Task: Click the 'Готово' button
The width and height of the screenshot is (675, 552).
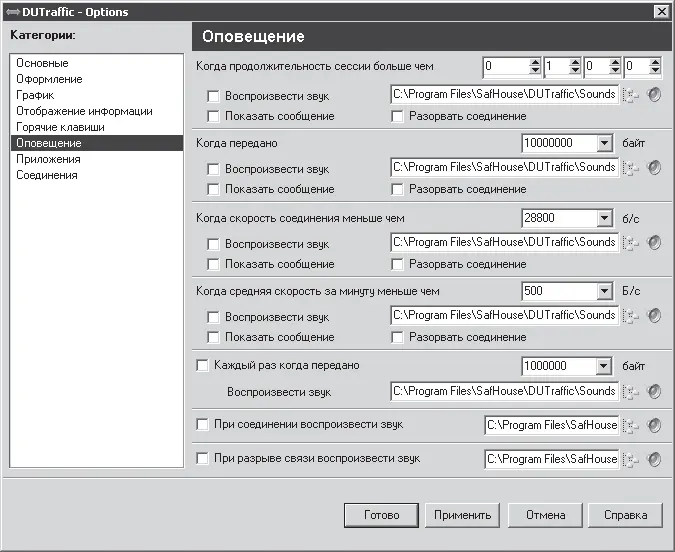Action: click(381, 515)
